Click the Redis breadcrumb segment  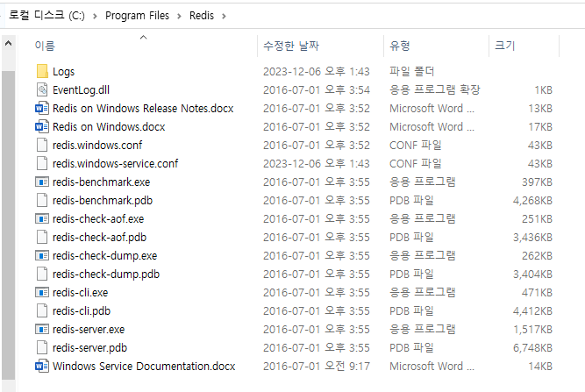(x=202, y=15)
